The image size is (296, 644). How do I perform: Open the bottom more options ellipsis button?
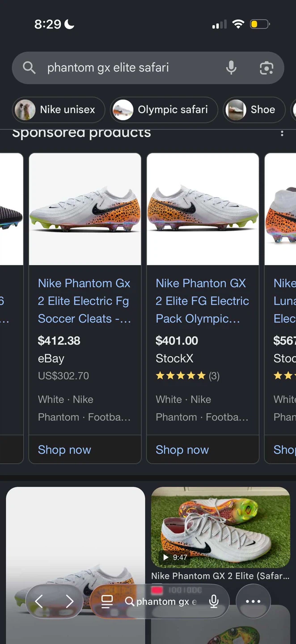pos(253,602)
